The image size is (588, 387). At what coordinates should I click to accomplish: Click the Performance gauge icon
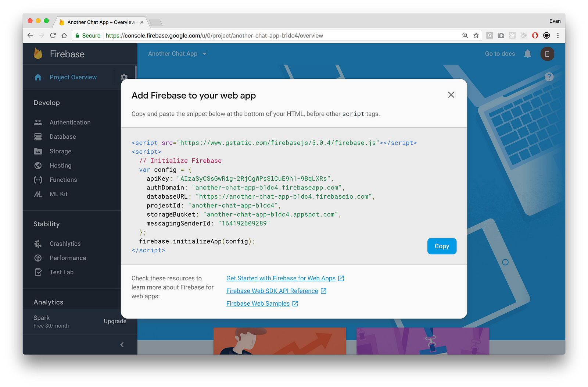38,258
